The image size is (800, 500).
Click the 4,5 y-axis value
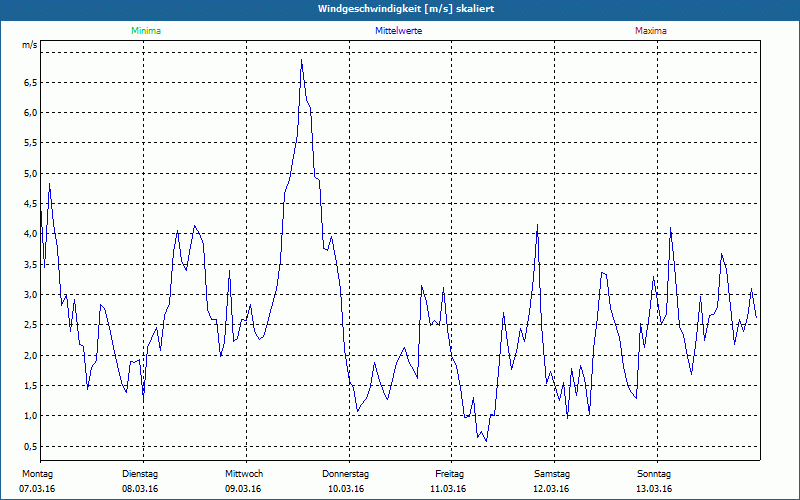coord(31,204)
